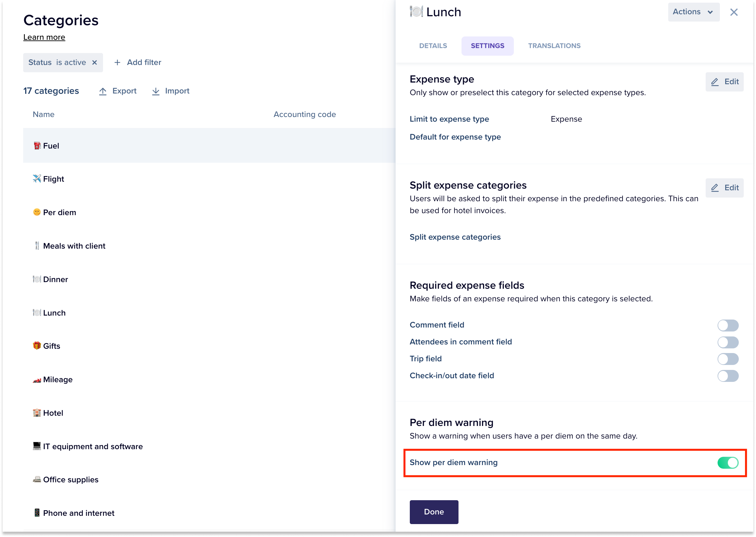Click the Limit to expense type label
The image size is (756, 537).
449,119
